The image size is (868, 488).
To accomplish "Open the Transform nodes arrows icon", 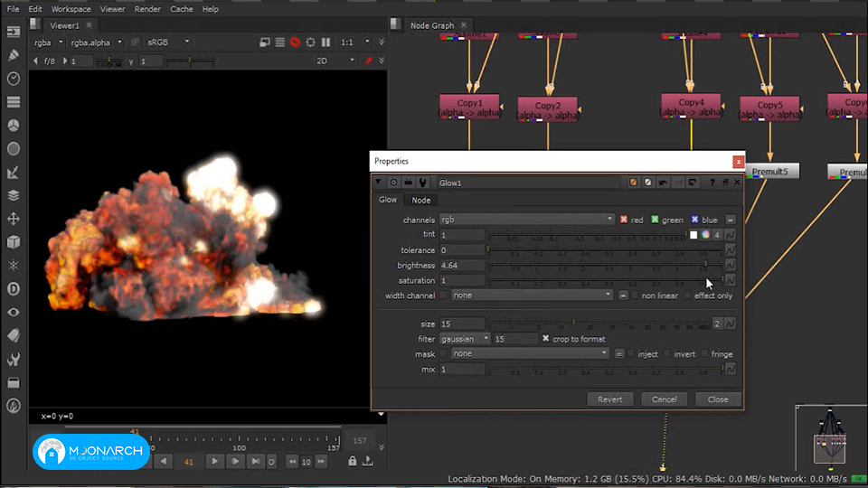I will (x=14, y=219).
